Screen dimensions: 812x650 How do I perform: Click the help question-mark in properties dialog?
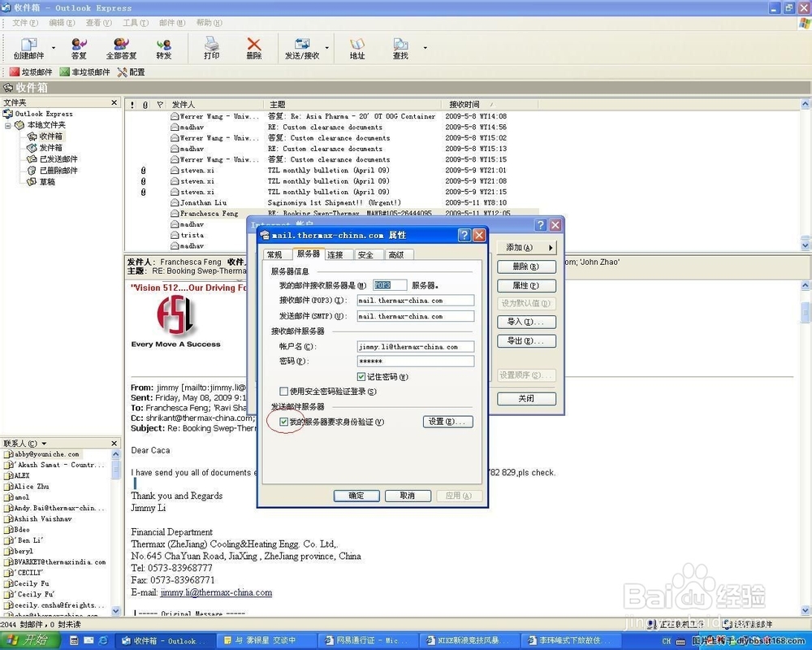tap(464, 236)
